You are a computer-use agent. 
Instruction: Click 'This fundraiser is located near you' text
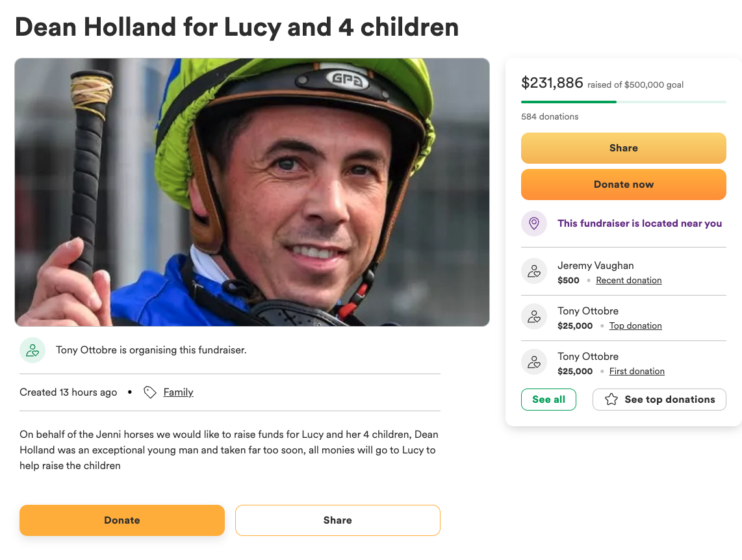coord(639,223)
